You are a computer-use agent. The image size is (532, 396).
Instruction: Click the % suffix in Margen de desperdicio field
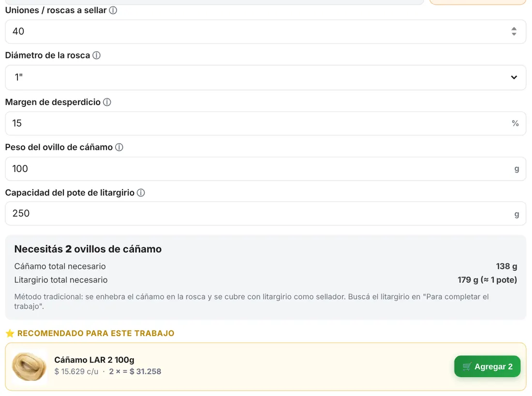click(515, 123)
